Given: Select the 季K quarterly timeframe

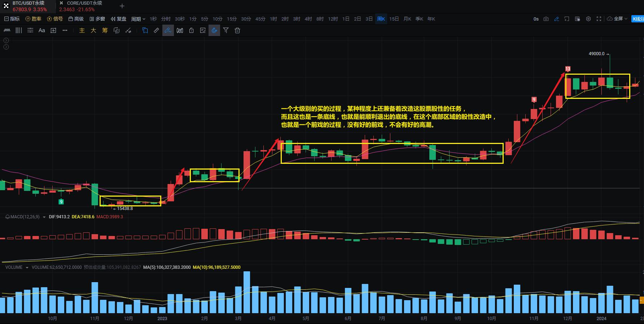Looking at the screenshot, I should pyautogui.click(x=419, y=19).
